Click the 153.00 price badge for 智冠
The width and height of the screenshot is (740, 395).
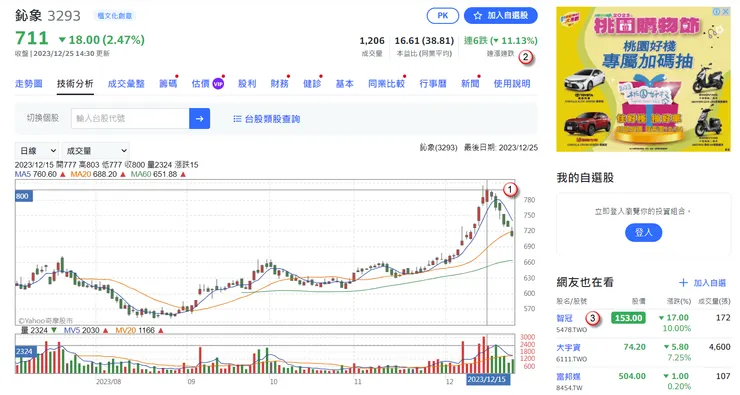pos(629,318)
